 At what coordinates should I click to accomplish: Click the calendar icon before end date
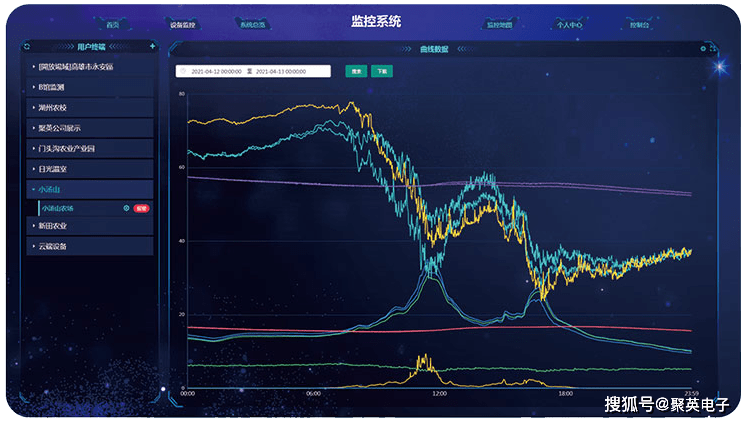pyautogui.click(x=250, y=72)
